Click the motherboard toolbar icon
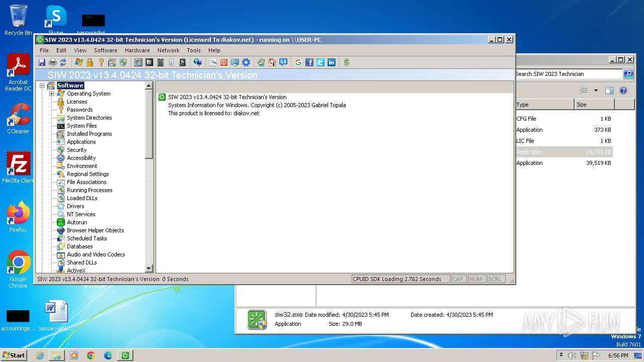 pyautogui.click(x=138, y=62)
